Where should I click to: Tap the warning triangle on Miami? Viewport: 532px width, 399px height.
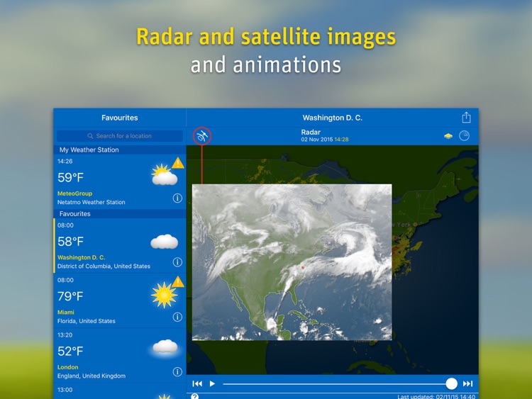coord(178,281)
